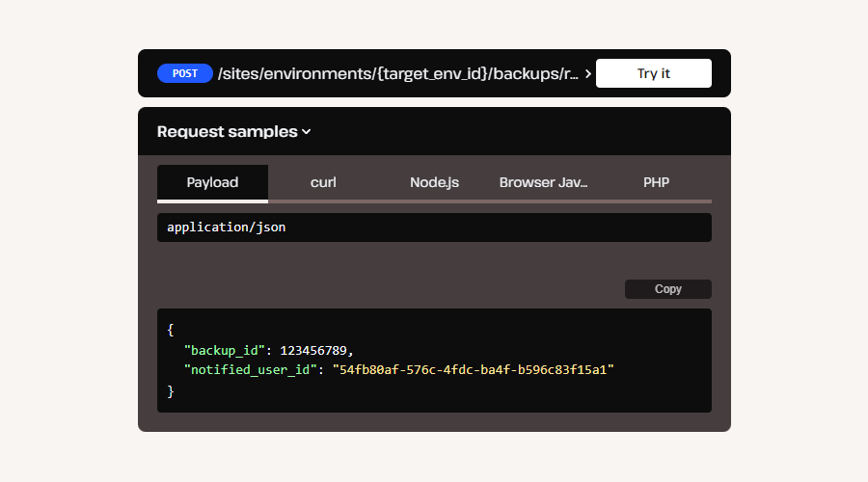Select the Payload tab
Screen dimensions: 868x482
(212, 182)
